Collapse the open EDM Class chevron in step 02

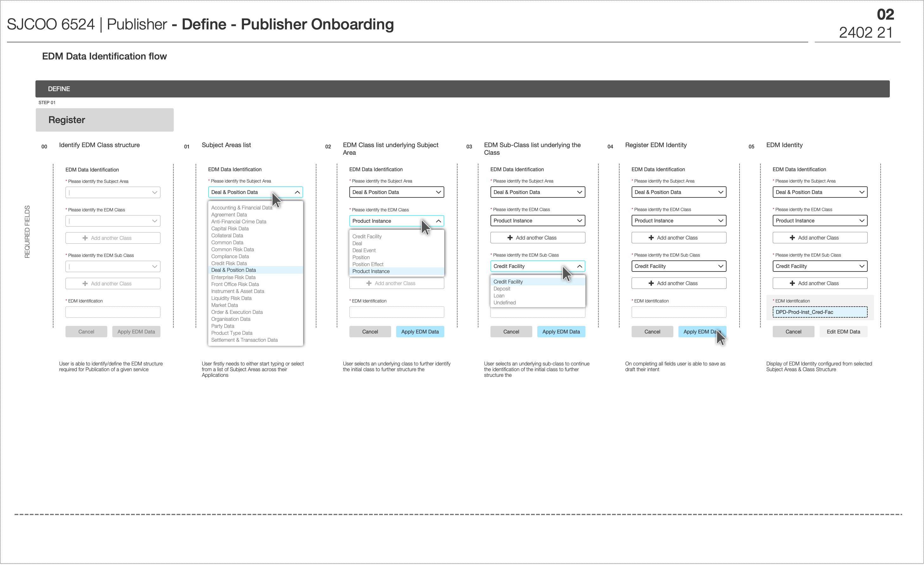[438, 221]
